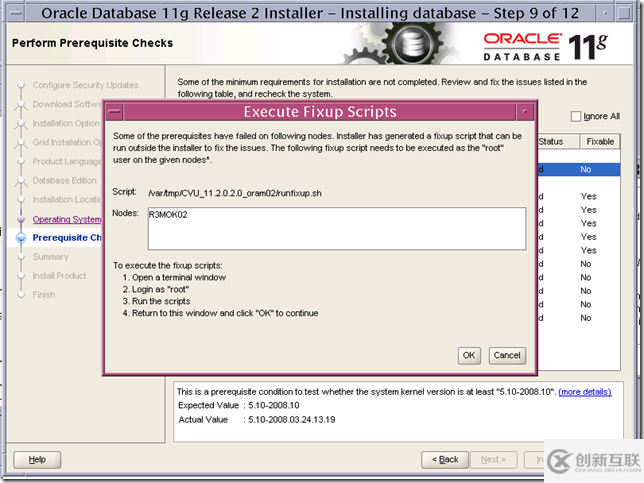
Task: Open the Execute Fixup Scripts window menu icon
Action: tap(114, 112)
